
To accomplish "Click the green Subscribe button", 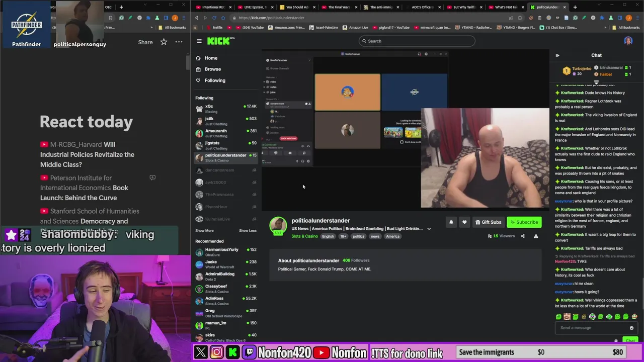I will [x=524, y=222].
